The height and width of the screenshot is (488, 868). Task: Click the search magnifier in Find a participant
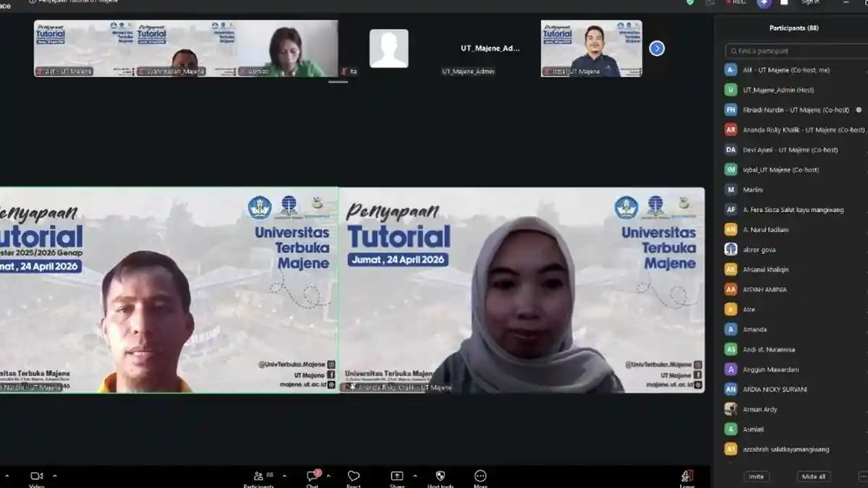[x=733, y=51]
